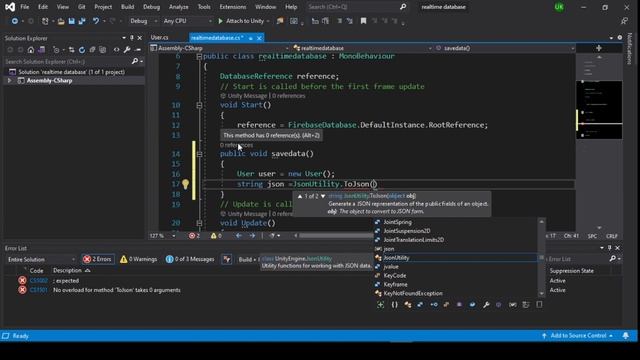
Task: Click Home icon in Solution Explorer toolbar
Action: [x=31, y=50]
